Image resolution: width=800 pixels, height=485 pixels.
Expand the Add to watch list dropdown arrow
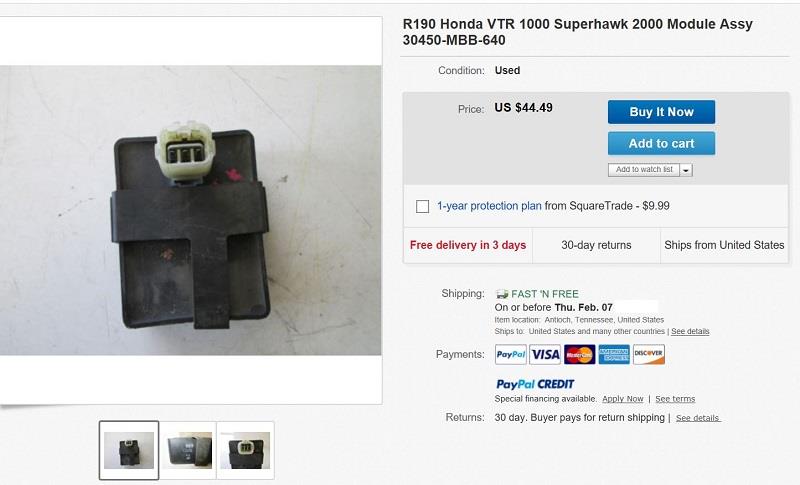pyautogui.click(x=686, y=170)
